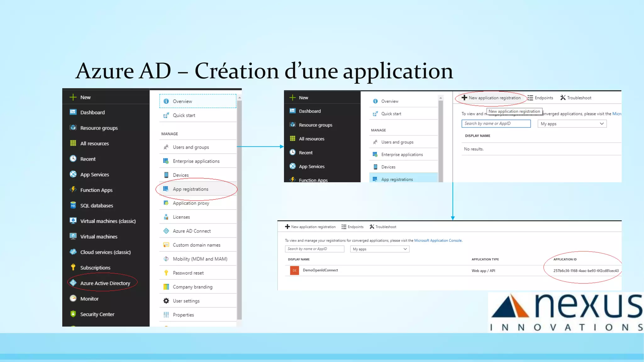This screenshot has width=644, height=362.
Task: Click the APPLICATION TYPE column header
Action: click(x=485, y=259)
